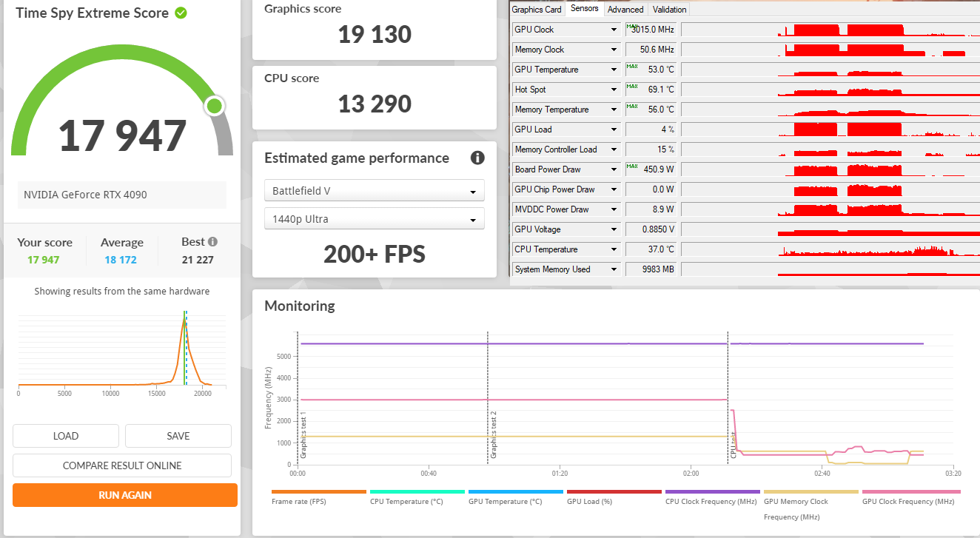Image resolution: width=980 pixels, height=538 pixels.
Task: Expand the Memory Clock sensor dropdown
Action: coord(614,50)
